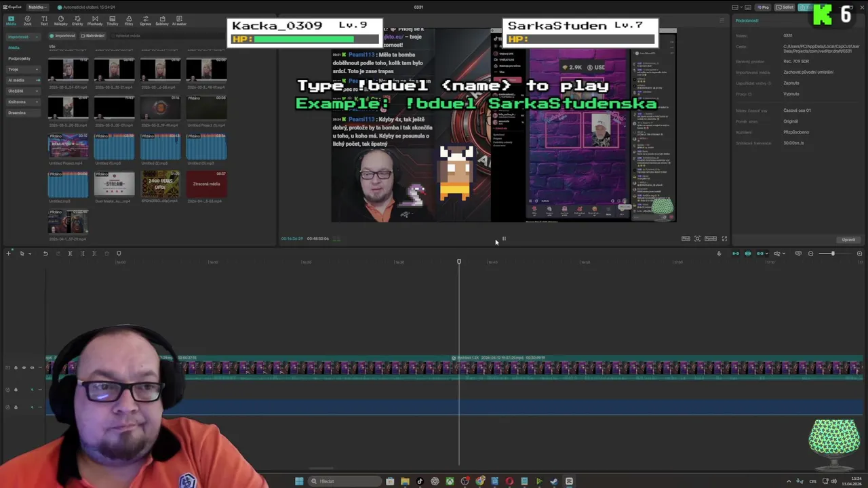This screenshot has height=488, width=868.
Task: Click the Hledat taskbar search box
Action: click(x=344, y=481)
